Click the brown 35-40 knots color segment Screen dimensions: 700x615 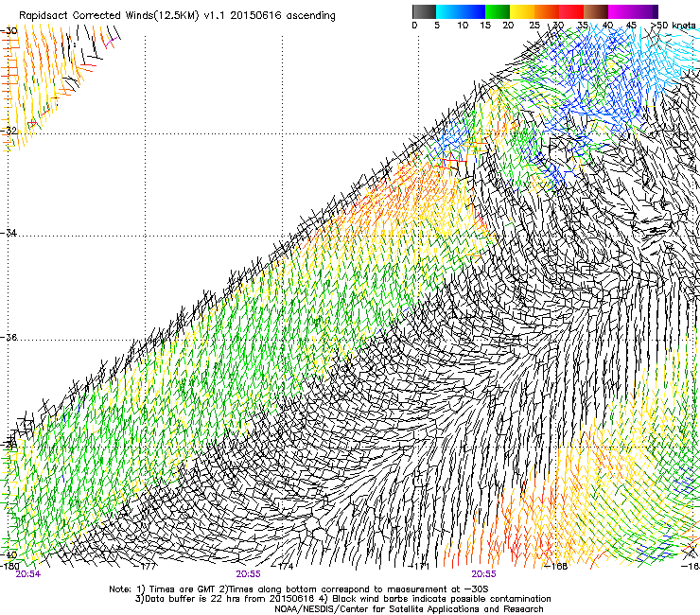pos(596,11)
